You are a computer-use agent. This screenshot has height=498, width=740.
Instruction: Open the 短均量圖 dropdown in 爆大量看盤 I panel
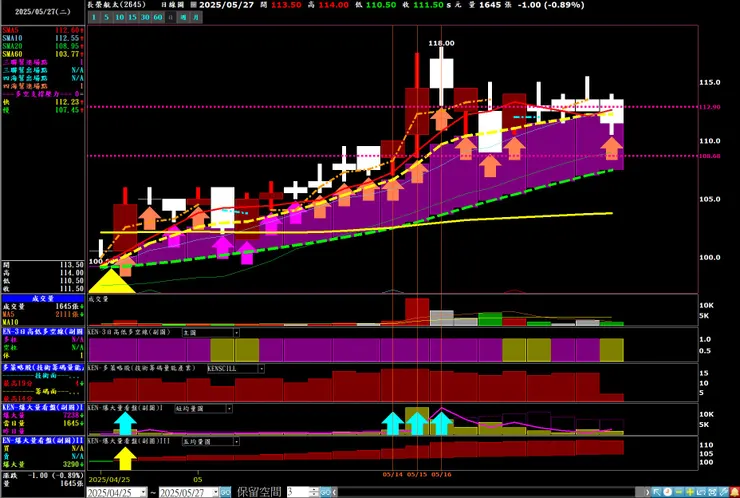pyautogui.click(x=229, y=409)
